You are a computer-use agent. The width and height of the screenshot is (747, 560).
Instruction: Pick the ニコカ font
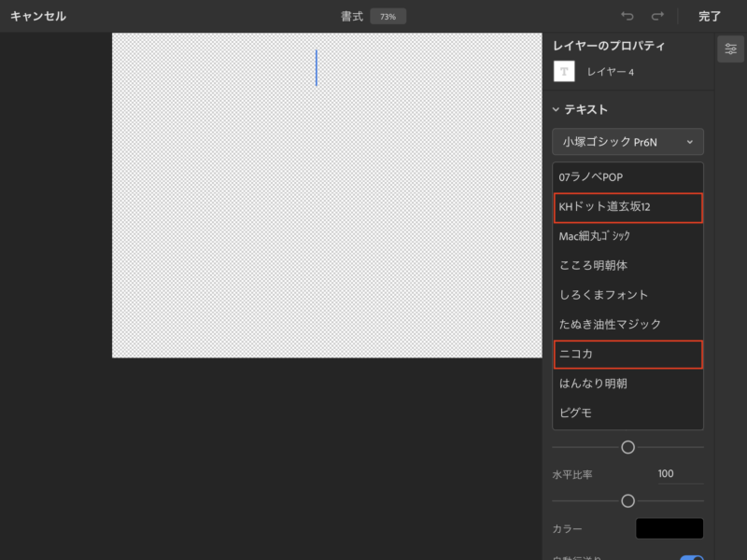(x=627, y=355)
